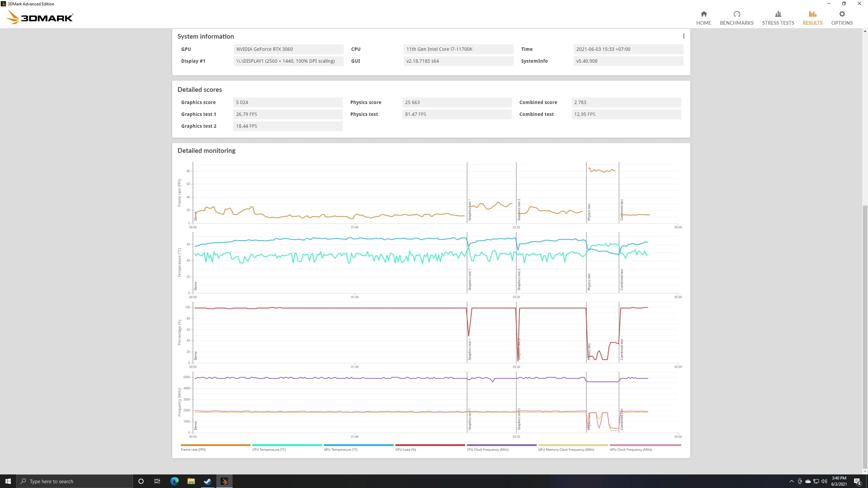The width and height of the screenshot is (868, 488).
Task: Open the System information three-dot menu
Action: pyautogui.click(x=684, y=36)
